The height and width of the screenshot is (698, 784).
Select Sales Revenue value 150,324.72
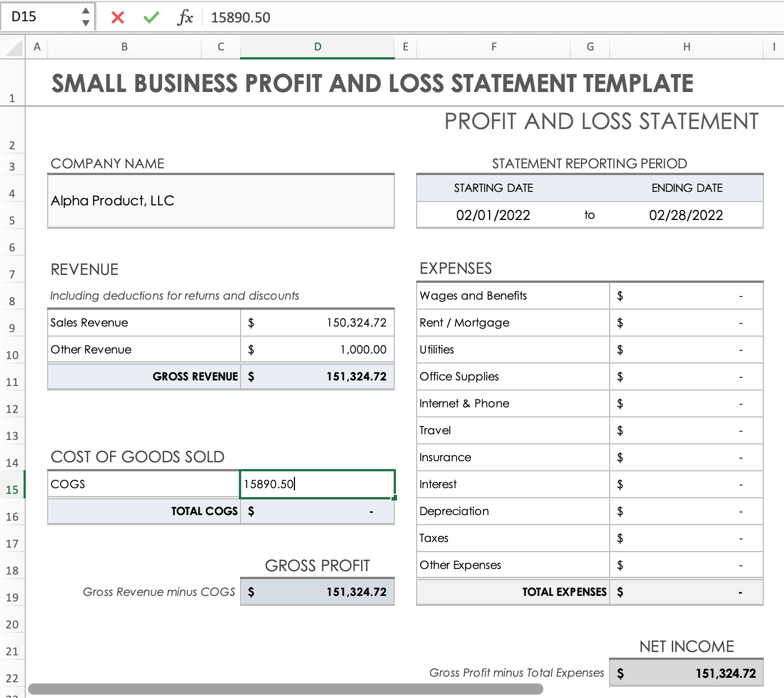(x=317, y=323)
